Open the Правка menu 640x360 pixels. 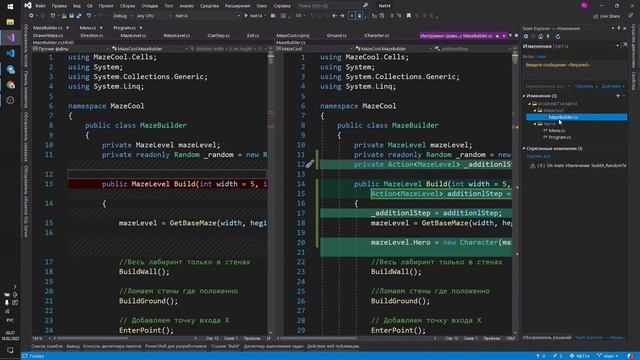pyautogui.click(x=59, y=6)
